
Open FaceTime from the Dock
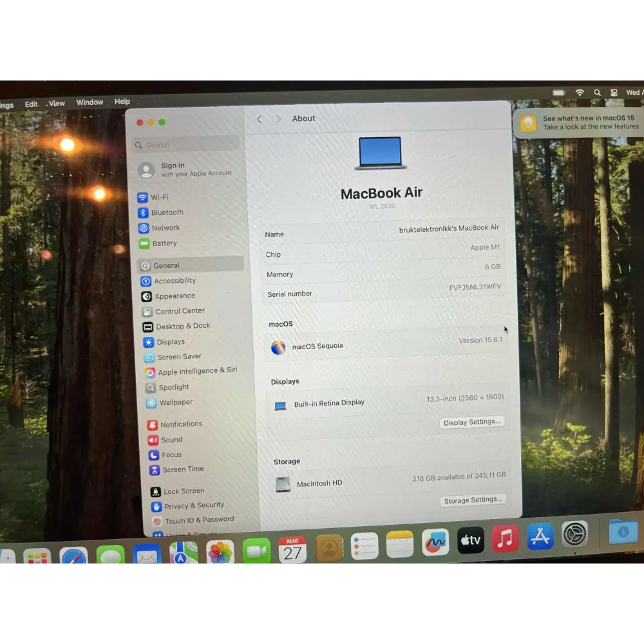(x=257, y=551)
